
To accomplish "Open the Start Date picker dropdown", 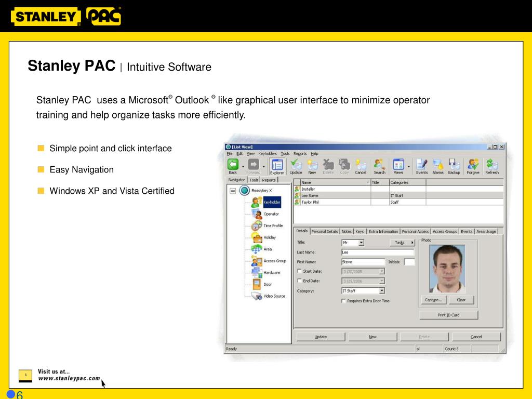I will click(382, 271).
